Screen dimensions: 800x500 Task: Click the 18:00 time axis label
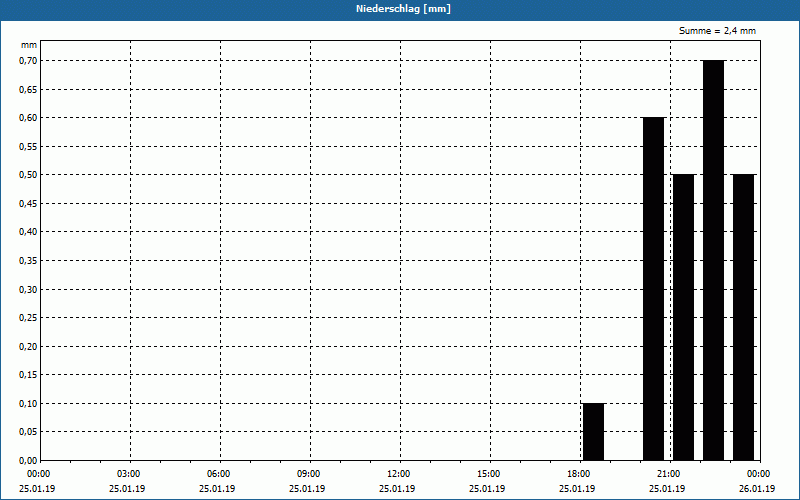(577, 474)
